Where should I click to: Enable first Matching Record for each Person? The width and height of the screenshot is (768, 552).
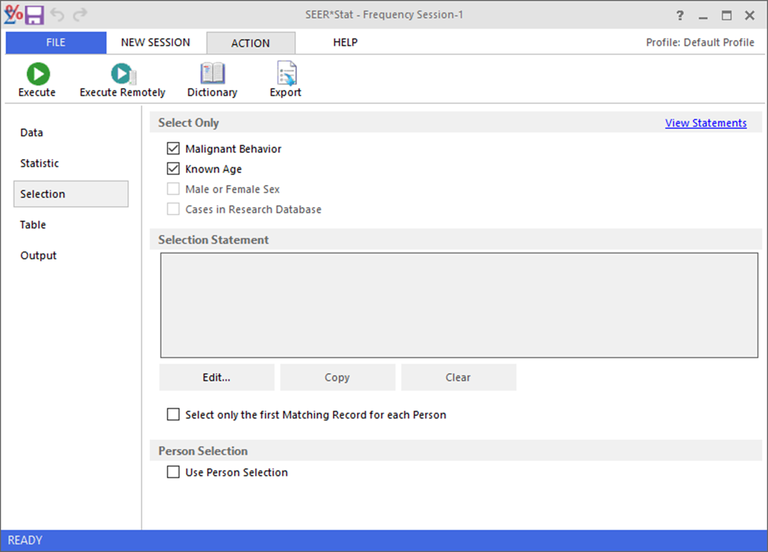coord(174,414)
